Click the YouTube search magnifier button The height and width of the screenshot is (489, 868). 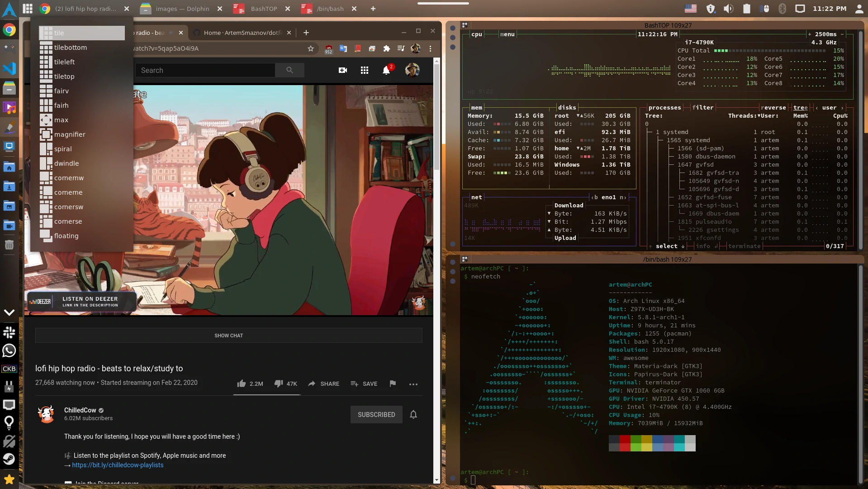289,70
